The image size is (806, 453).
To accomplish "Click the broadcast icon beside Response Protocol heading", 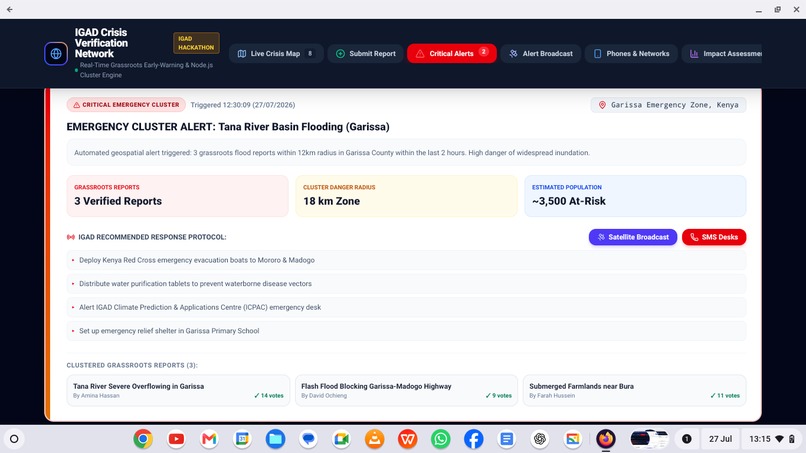I will (71, 237).
